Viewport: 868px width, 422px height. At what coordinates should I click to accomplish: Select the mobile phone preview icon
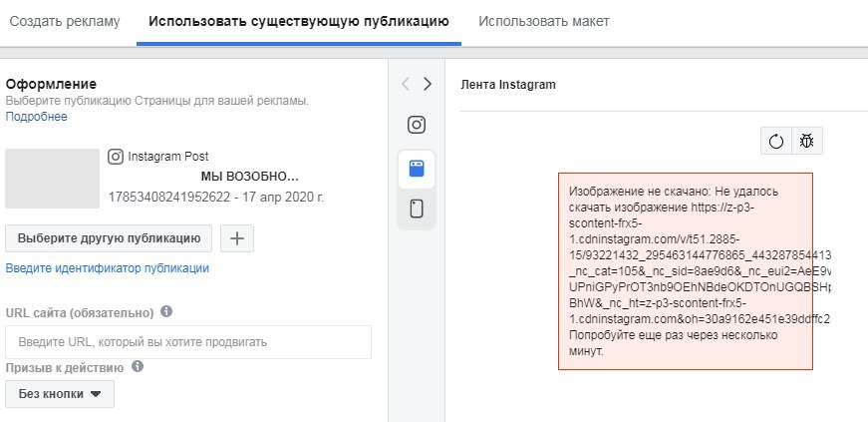(417, 210)
